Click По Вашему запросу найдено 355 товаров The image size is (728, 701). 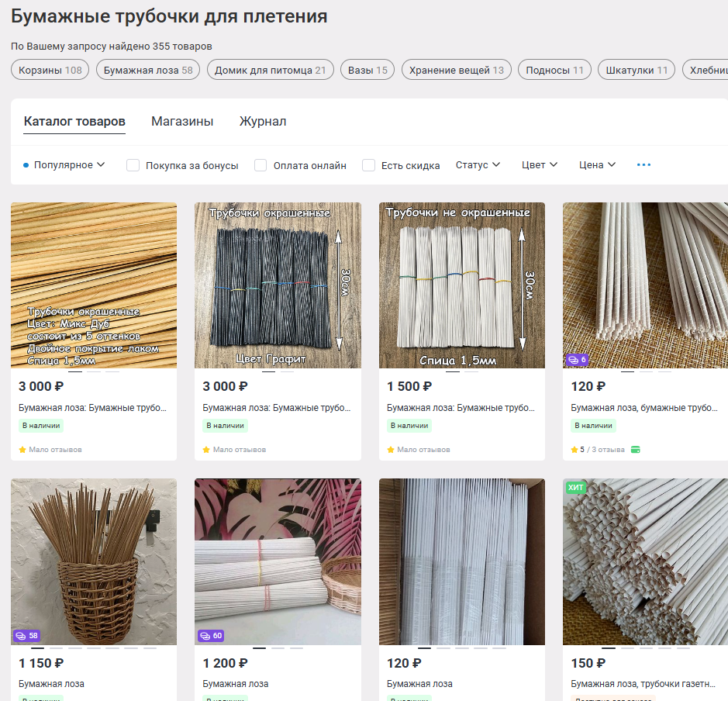112,47
